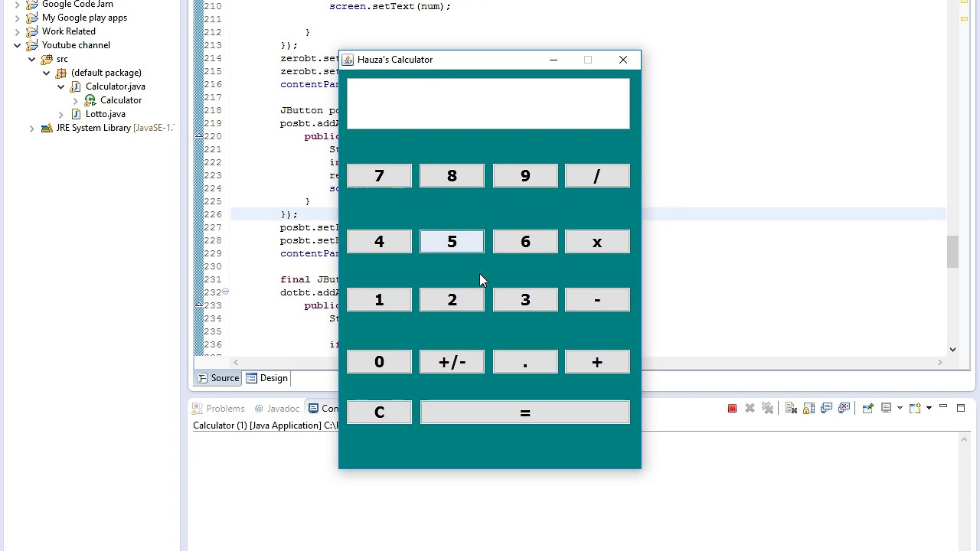Expand the Lotto.java node
Viewport: 980px width, 551px height.
61,114
